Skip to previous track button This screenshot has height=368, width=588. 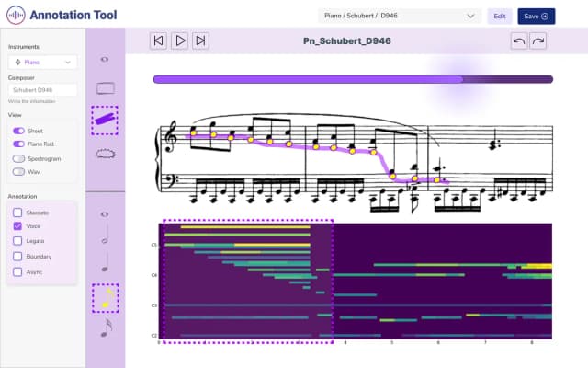(x=158, y=40)
